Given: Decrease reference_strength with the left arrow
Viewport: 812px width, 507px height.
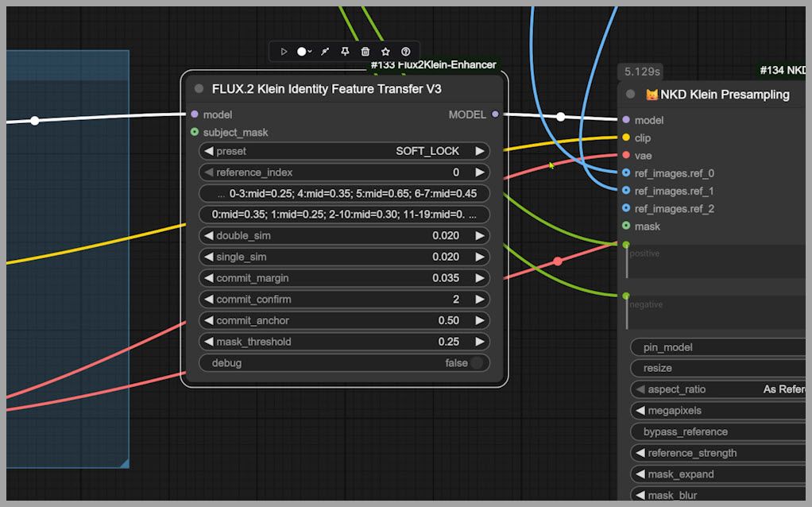Looking at the screenshot, I should pos(640,453).
